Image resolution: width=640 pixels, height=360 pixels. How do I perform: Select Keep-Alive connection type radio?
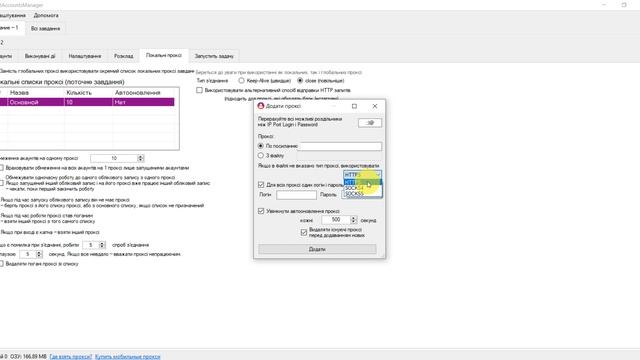(241, 81)
